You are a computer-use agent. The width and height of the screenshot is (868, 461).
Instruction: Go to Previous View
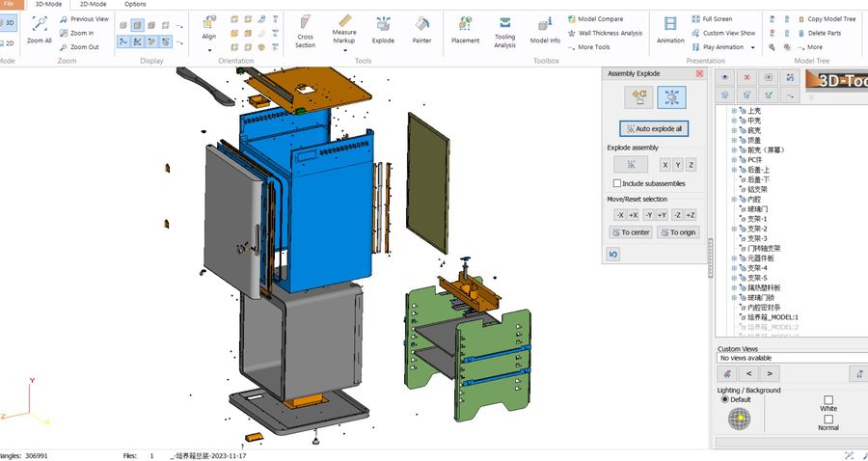pos(84,19)
